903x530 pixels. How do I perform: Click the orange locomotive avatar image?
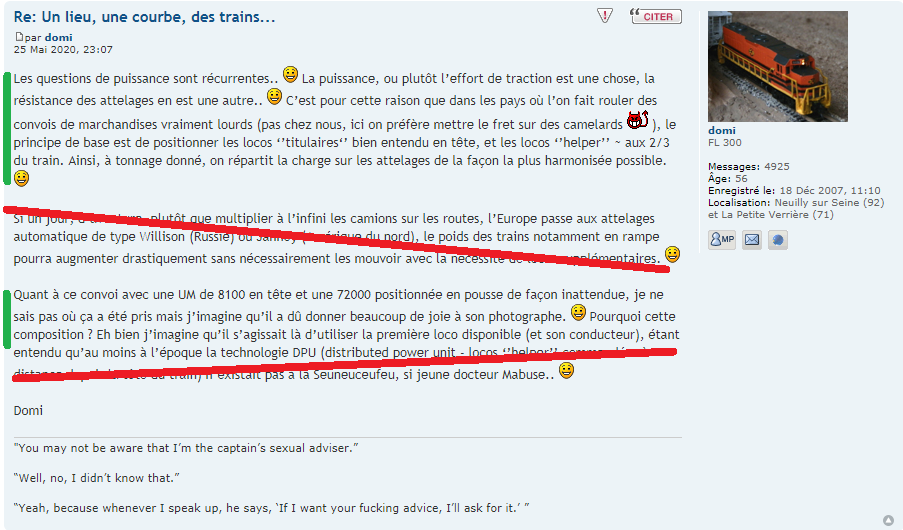pos(777,66)
